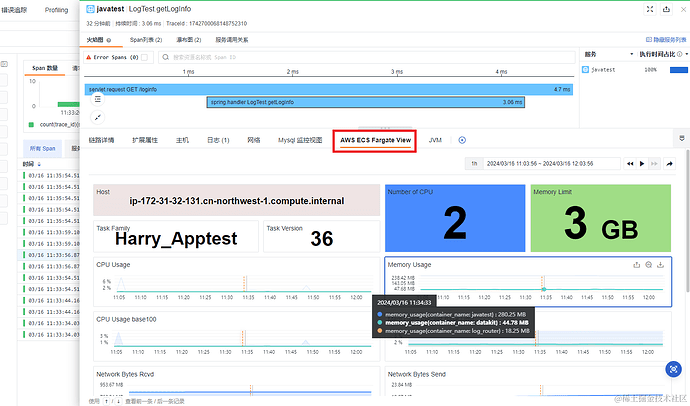Rewind the dashboard time range backward
The height and width of the screenshot is (406, 690).
tap(630, 164)
